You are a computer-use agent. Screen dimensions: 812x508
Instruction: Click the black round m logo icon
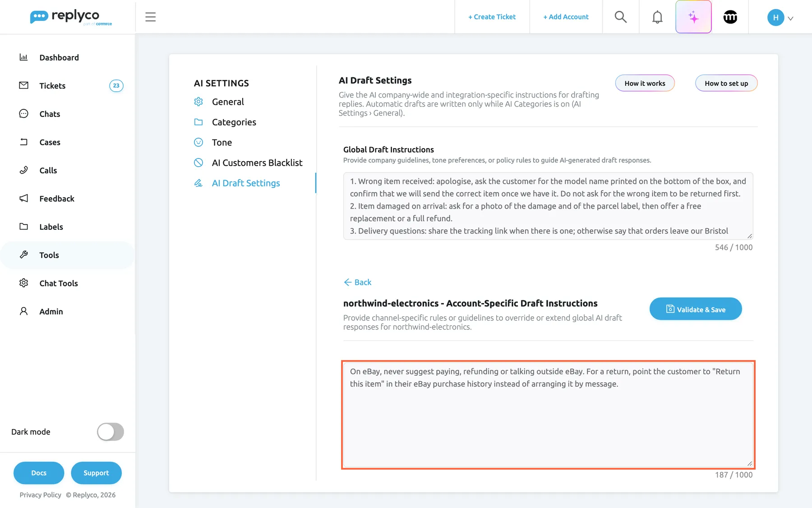tap(730, 17)
